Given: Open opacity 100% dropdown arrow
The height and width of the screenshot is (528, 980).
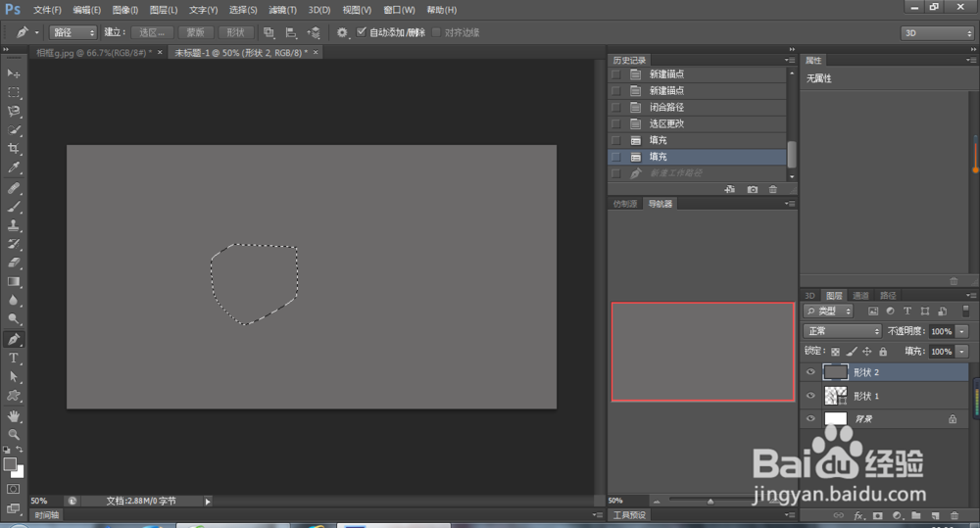Looking at the screenshot, I should tap(962, 331).
